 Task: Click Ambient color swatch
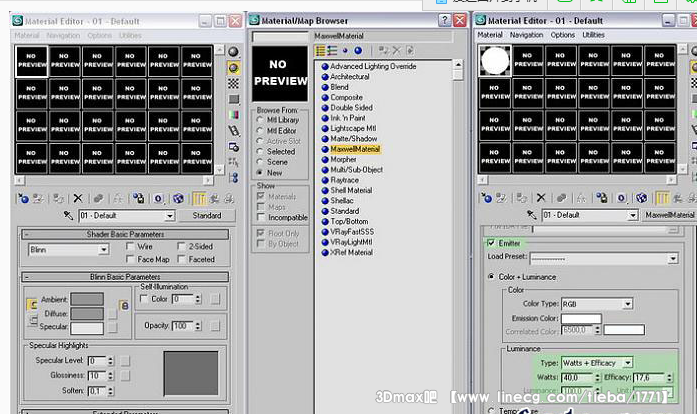[x=87, y=299]
